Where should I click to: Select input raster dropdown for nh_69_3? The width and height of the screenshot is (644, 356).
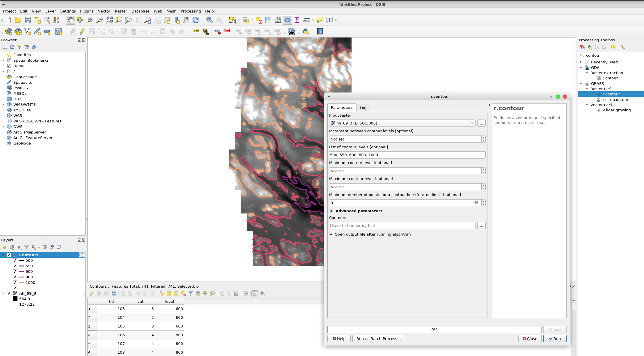[472, 123]
